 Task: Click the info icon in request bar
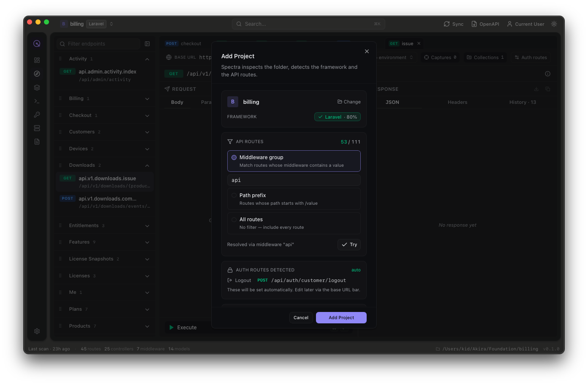[547, 74]
